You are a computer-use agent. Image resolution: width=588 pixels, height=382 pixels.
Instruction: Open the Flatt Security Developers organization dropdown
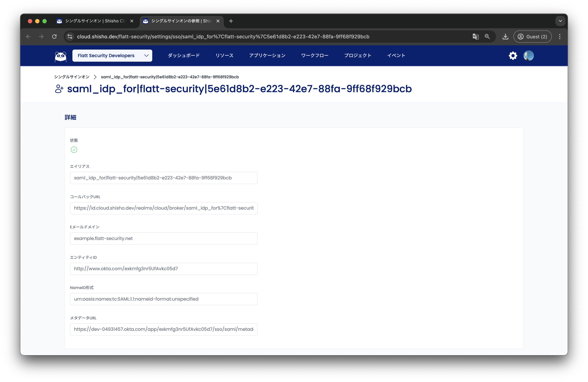pos(112,56)
